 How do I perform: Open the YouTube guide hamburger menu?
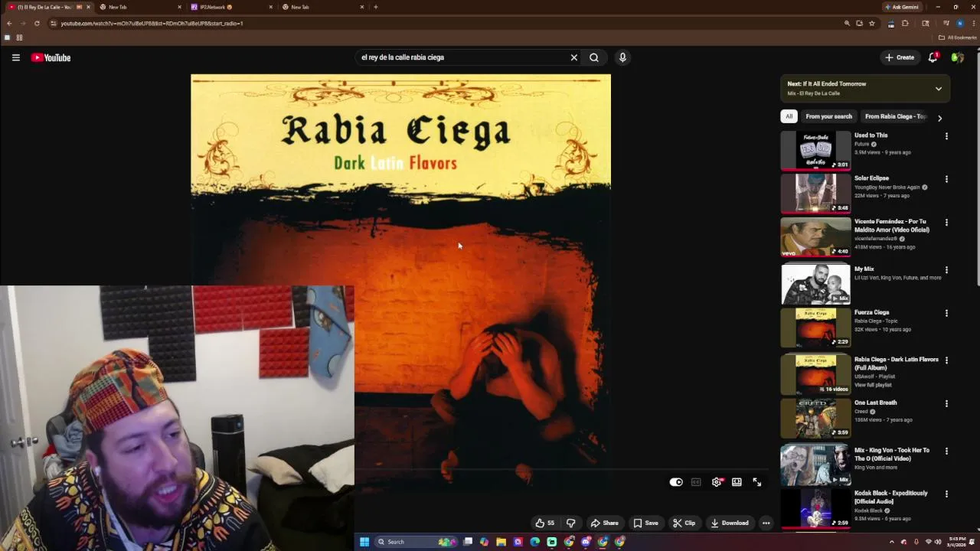point(15,57)
